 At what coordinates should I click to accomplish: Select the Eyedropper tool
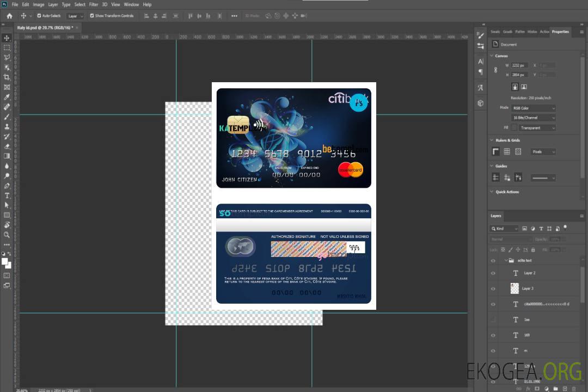[x=7, y=97]
